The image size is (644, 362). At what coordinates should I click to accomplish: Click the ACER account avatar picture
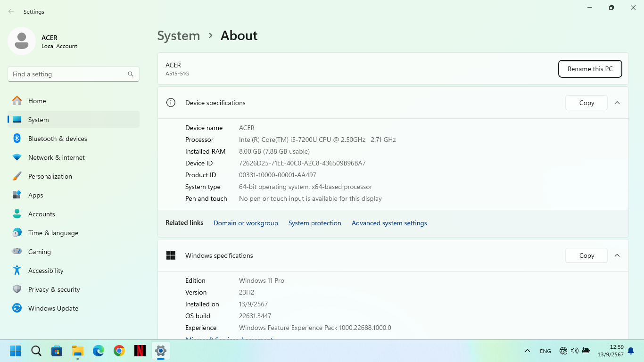(22, 41)
